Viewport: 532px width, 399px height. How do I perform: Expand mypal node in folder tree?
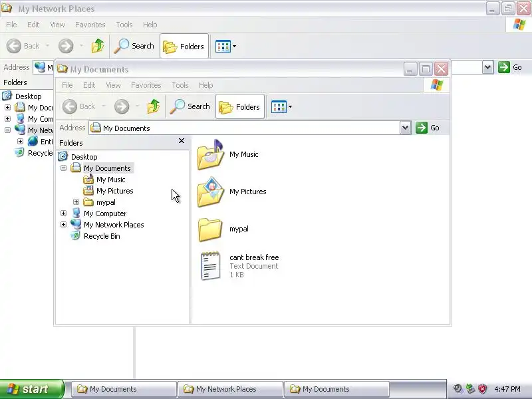pos(76,202)
